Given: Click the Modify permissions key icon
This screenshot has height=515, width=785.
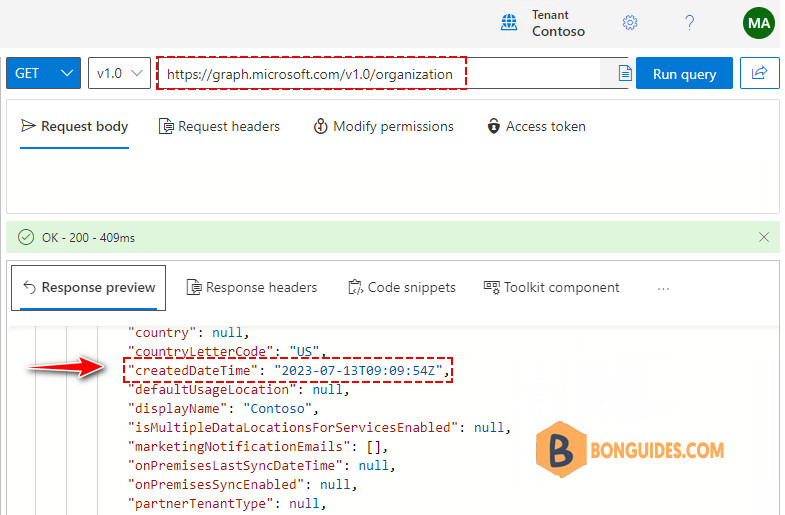Looking at the screenshot, I should [x=320, y=127].
